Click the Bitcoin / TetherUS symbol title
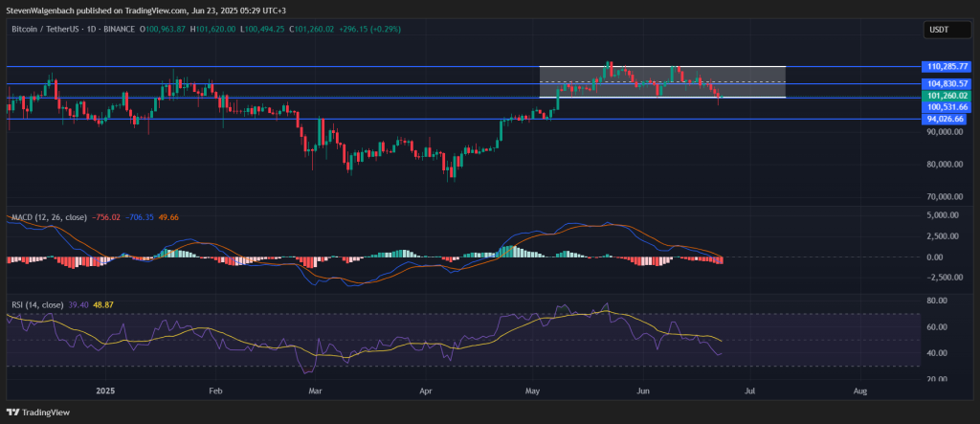Image resolution: width=980 pixels, height=424 pixels. point(46,30)
